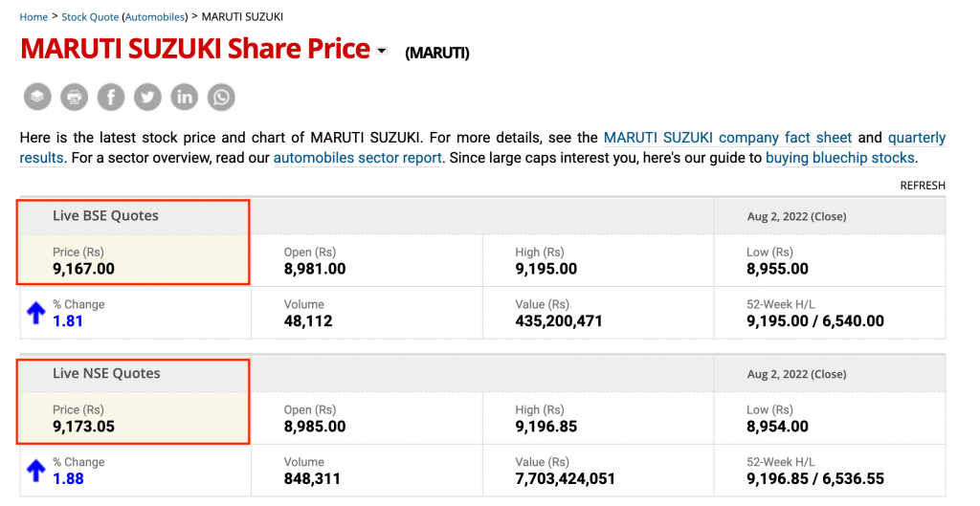
Task: Click the BSE % Change up arrow
Action: (36, 313)
